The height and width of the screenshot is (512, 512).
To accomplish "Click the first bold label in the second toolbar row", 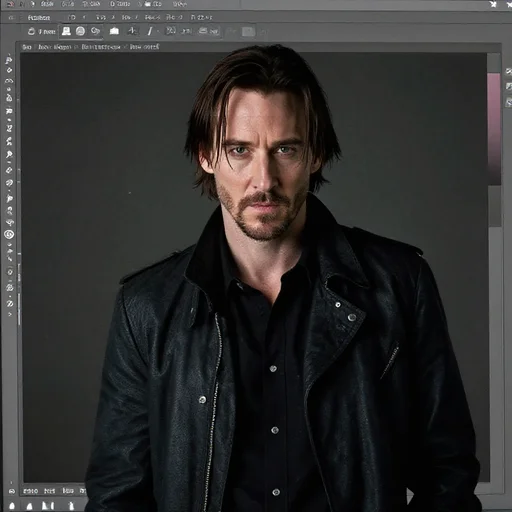I will click(x=39, y=18).
